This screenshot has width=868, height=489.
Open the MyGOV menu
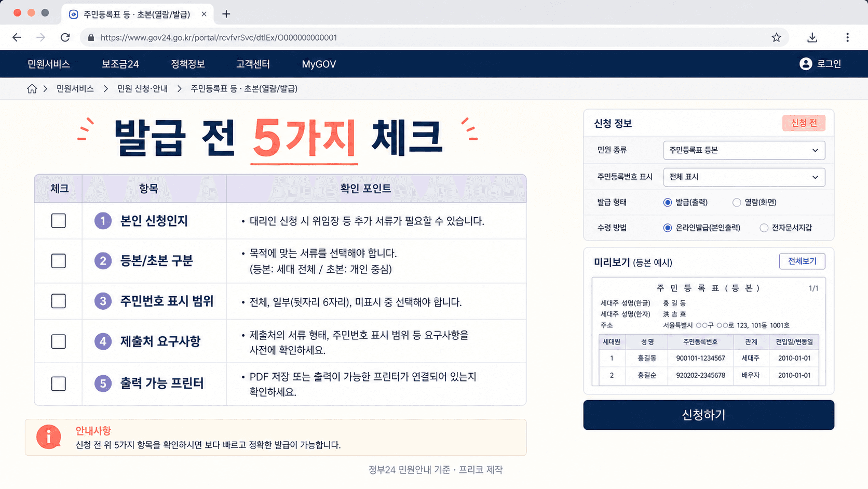click(x=319, y=64)
